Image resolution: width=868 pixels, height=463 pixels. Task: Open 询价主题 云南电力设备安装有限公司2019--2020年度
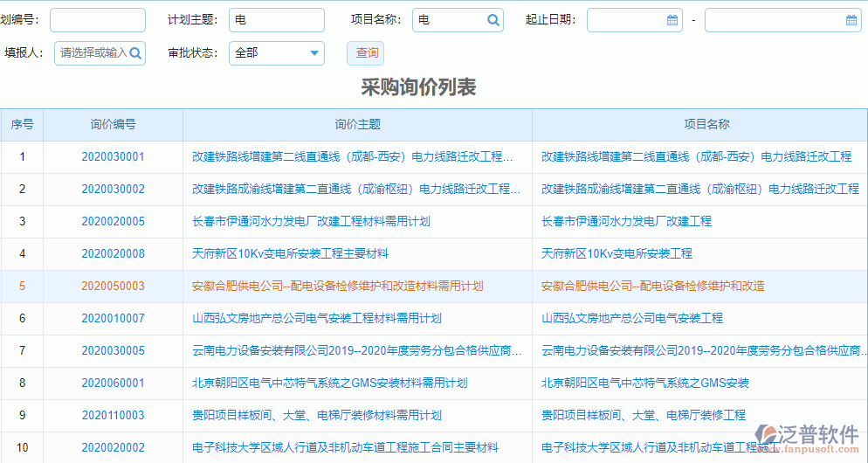click(357, 350)
